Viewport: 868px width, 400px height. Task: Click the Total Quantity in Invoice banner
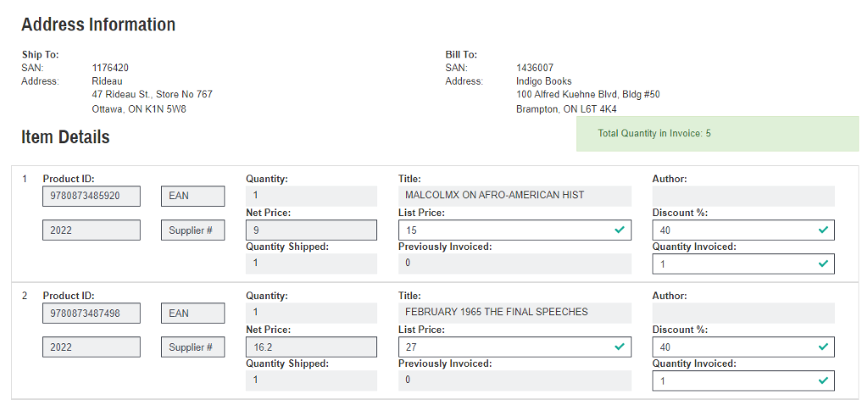[717, 134]
